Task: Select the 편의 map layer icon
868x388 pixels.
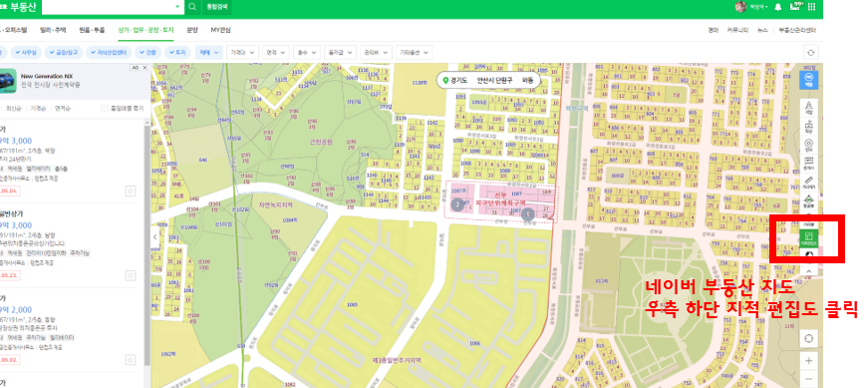Action: pyautogui.click(x=809, y=146)
